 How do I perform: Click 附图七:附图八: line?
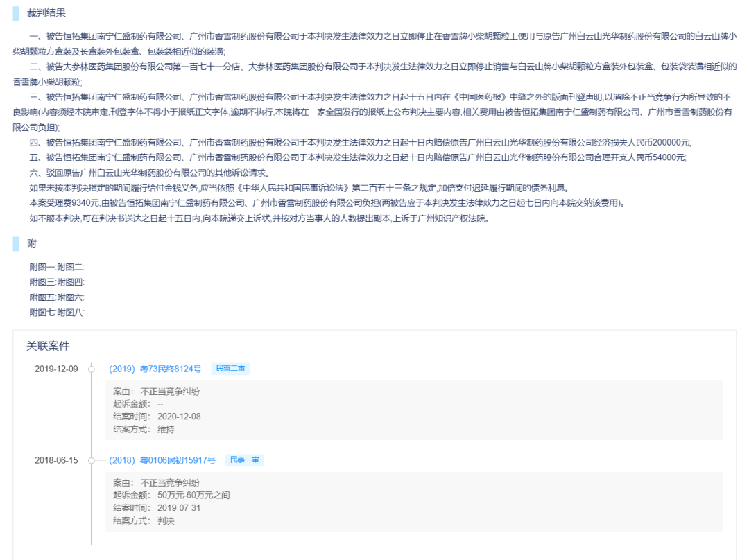[57, 313]
